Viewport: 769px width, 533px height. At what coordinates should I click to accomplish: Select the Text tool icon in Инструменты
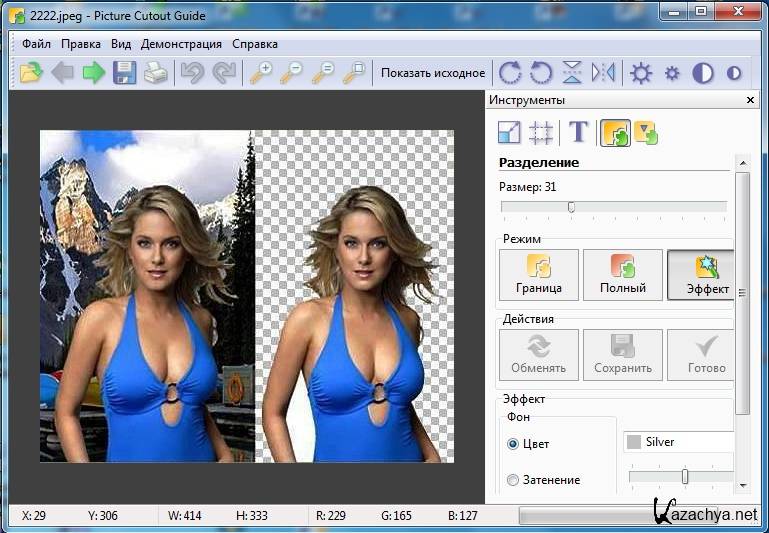[x=578, y=132]
